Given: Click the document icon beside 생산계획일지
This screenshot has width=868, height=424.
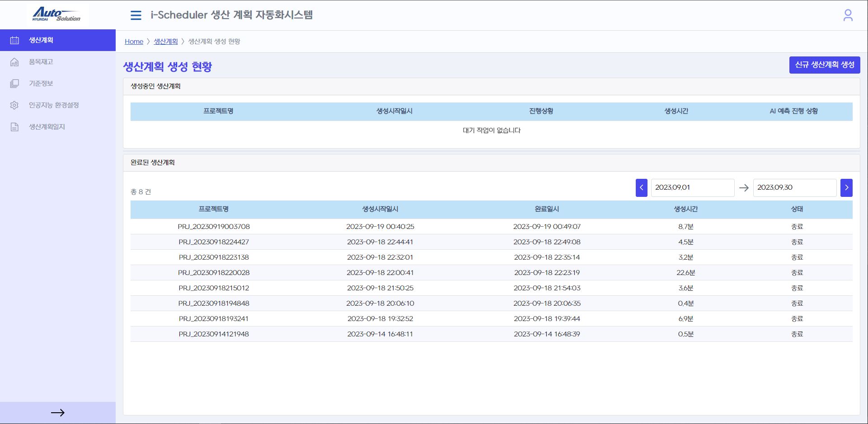Looking at the screenshot, I should tap(14, 127).
